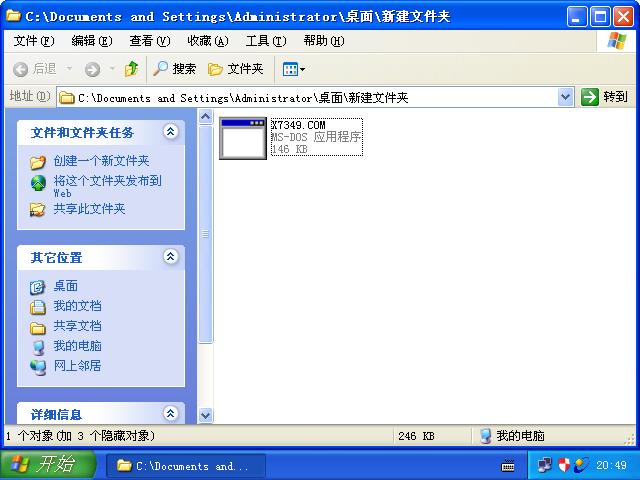Click 将这个文件夹发布到 Web link
The image size is (640, 480).
(x=108, y=186)
